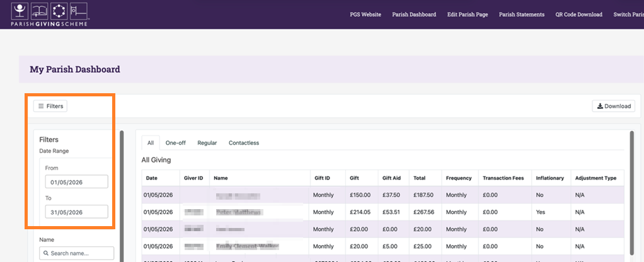Click the Download button

(614, 106)
